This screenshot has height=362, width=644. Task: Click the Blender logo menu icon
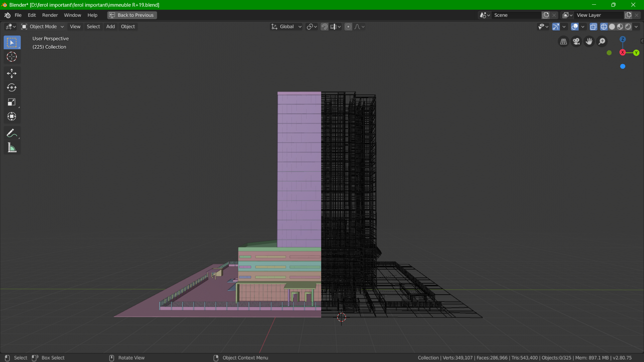(7, 15)
